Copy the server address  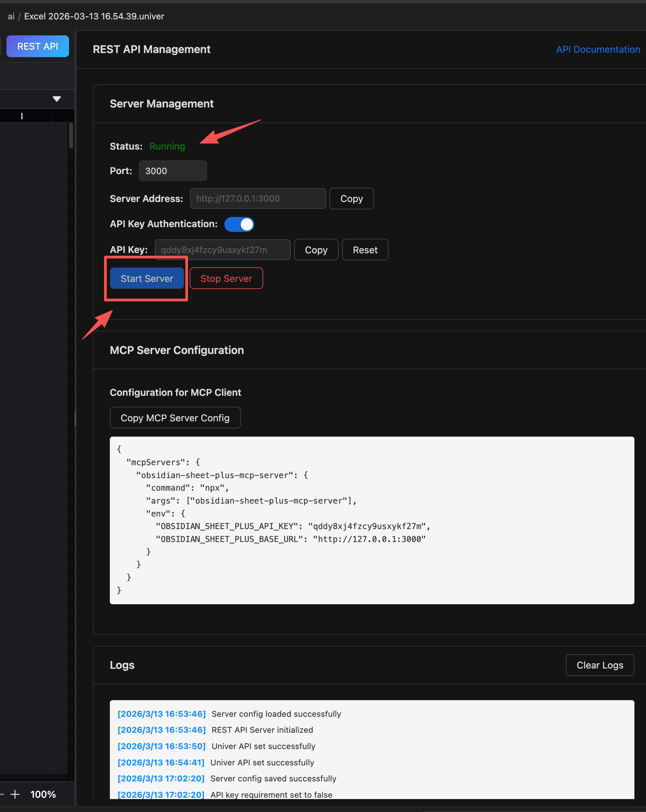pos(351,199)
